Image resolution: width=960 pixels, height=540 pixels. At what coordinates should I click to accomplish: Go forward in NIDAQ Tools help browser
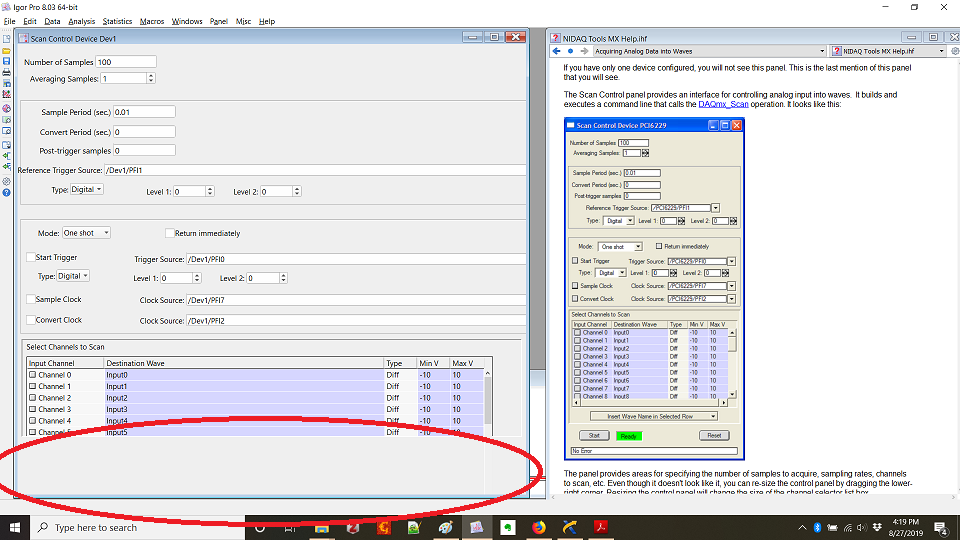coord(584,51)
